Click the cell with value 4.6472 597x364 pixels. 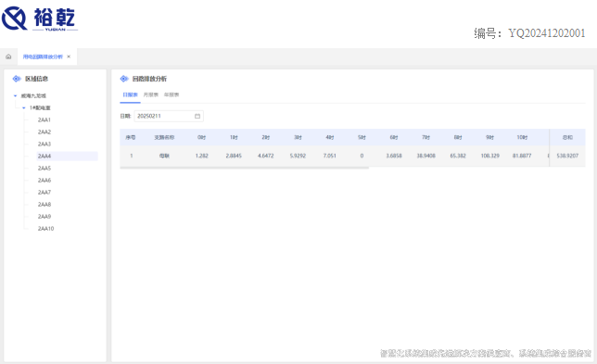[x=266, y=156]
